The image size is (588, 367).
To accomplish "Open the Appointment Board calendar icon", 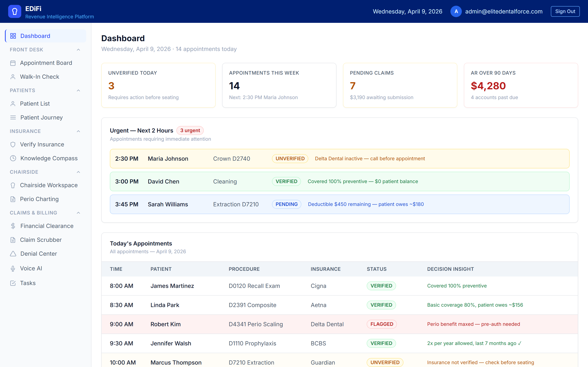I will click(x=13, y=63).
